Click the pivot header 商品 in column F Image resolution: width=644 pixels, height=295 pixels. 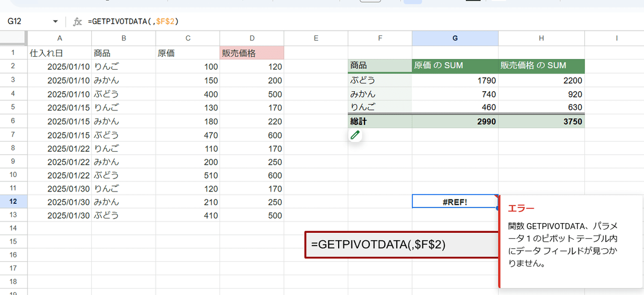(380, 66)
